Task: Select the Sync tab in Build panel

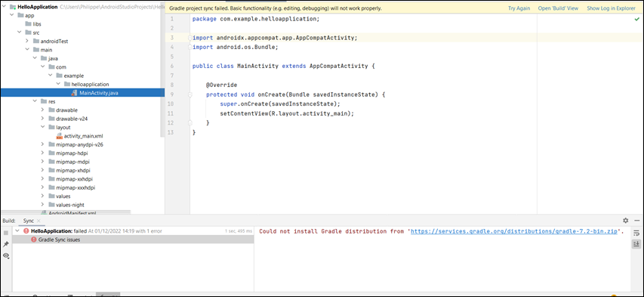Action: click(x=29, y=221)
